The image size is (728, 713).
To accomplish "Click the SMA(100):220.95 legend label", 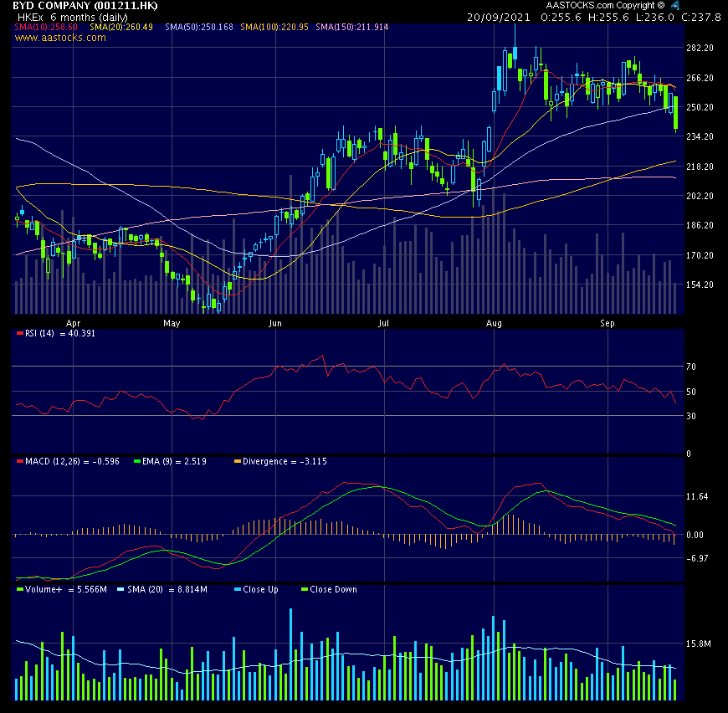I will point(274,27).
